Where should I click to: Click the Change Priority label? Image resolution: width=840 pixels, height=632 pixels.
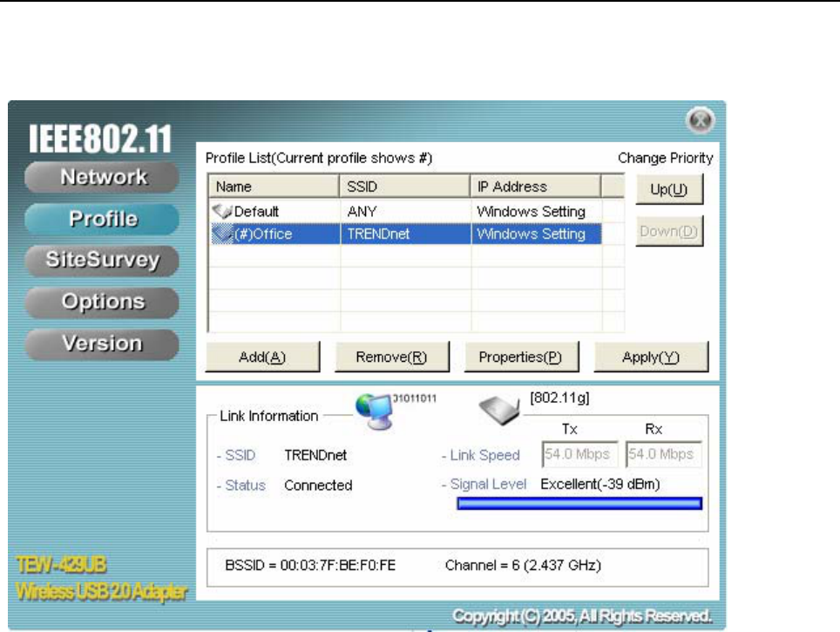[x=666, y=158]
